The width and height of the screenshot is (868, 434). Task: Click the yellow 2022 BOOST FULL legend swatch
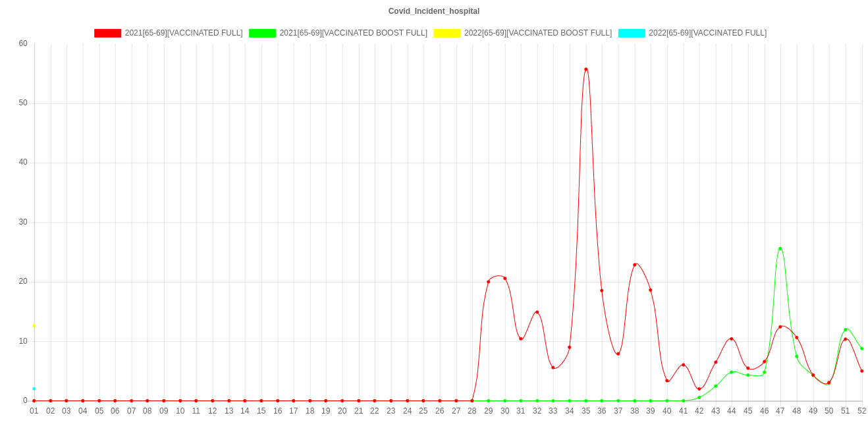(x=447, y=33)
